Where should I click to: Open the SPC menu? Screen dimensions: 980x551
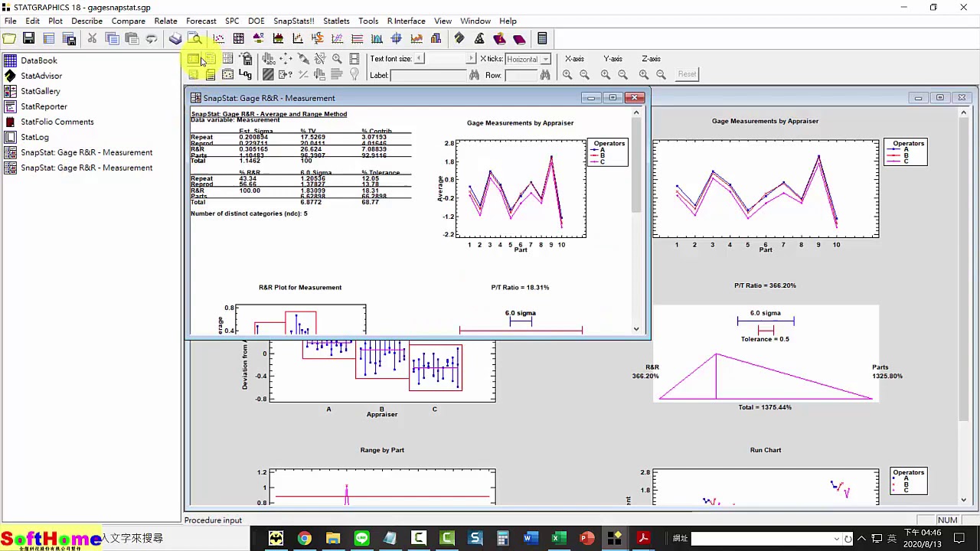232,21
